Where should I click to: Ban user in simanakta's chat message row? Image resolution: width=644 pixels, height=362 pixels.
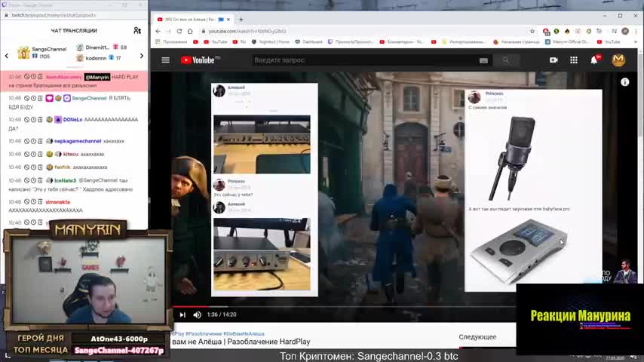pyautogui.click(x=26, y=202)
